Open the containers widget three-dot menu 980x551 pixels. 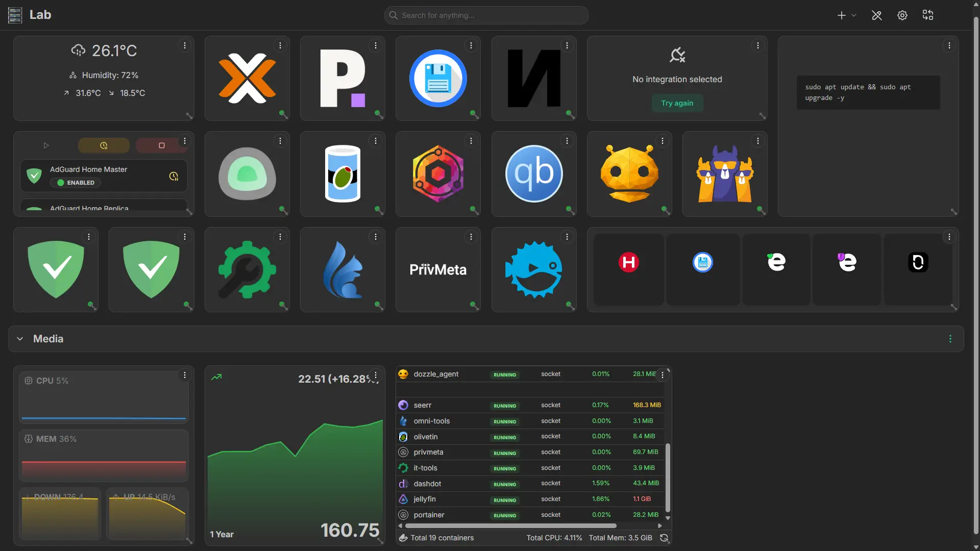663,375
